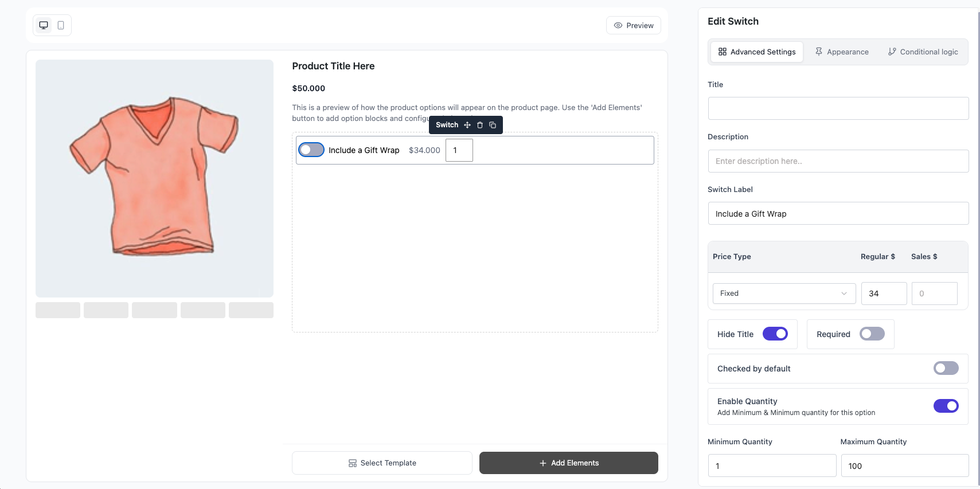The height and width of the screenshot is (489, 980).
Task: Select the third gallery thumbnail placeholder
Action: tap(154, 310)
